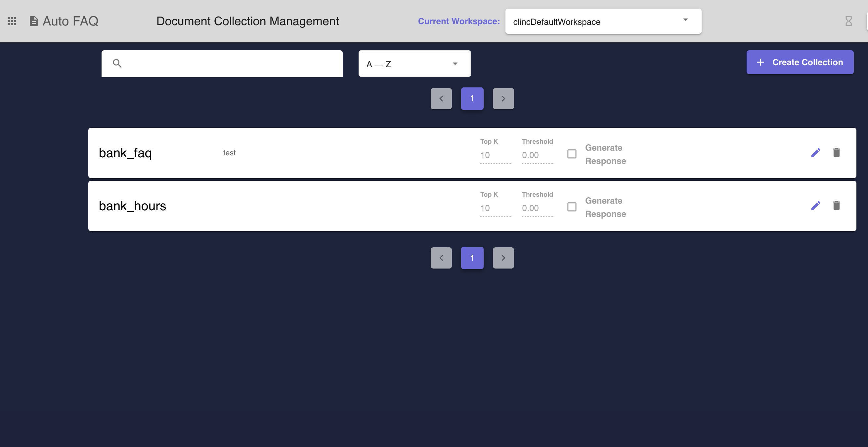Image resolution: width=868 pixels, height=447 pixels.
Task: Click the Document Collection Management heading
Action: click(247, 21)
